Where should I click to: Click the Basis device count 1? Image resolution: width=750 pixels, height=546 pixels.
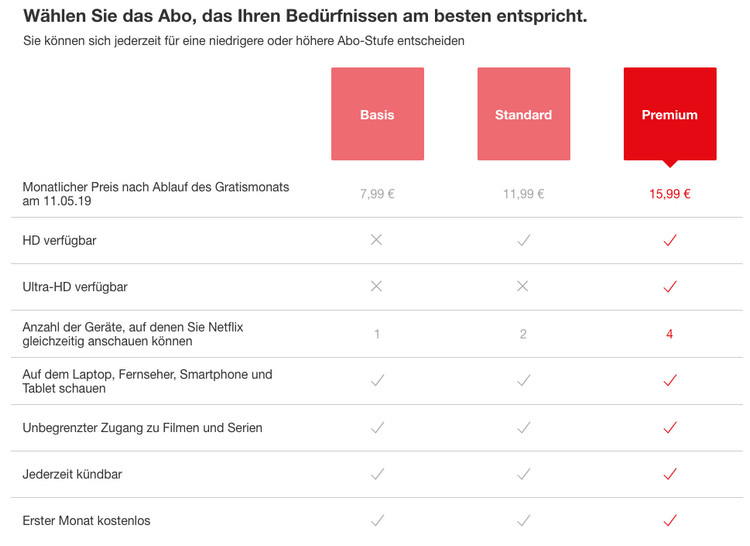tap(377, 334)
